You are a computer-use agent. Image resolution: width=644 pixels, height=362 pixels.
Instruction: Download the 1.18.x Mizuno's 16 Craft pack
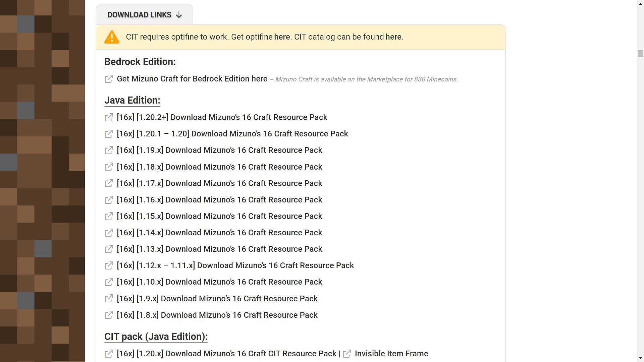(219, 167)
